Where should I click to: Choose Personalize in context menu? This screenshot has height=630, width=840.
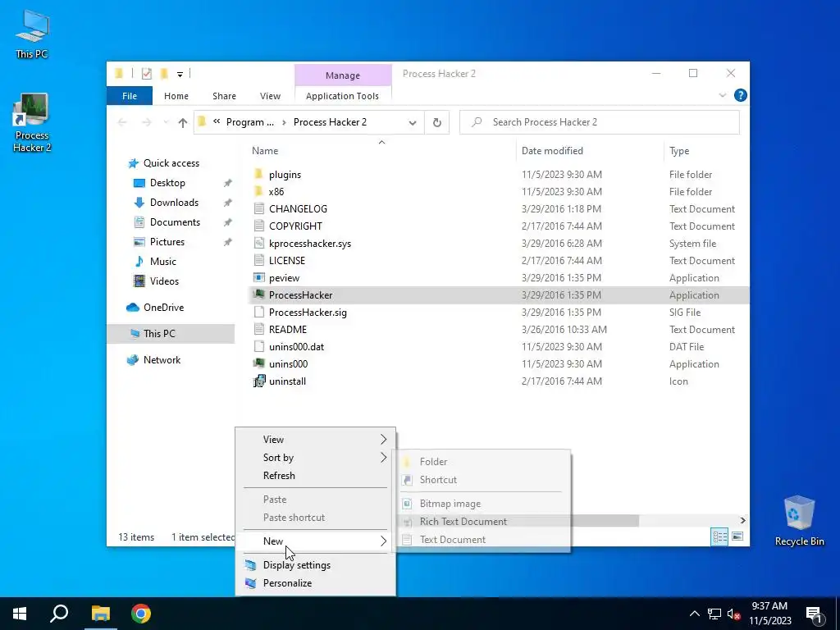coord(316,583)
